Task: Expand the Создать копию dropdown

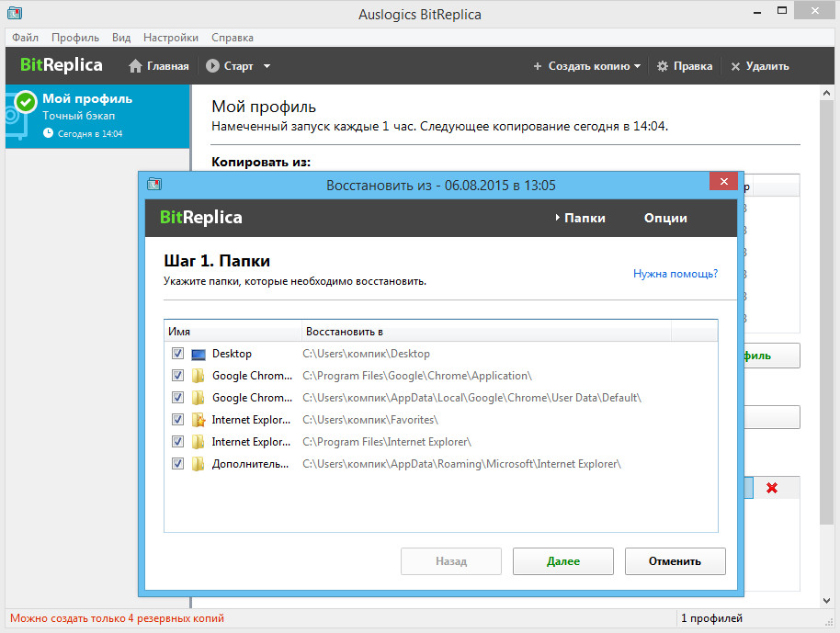Action: (x=637, y=66)
